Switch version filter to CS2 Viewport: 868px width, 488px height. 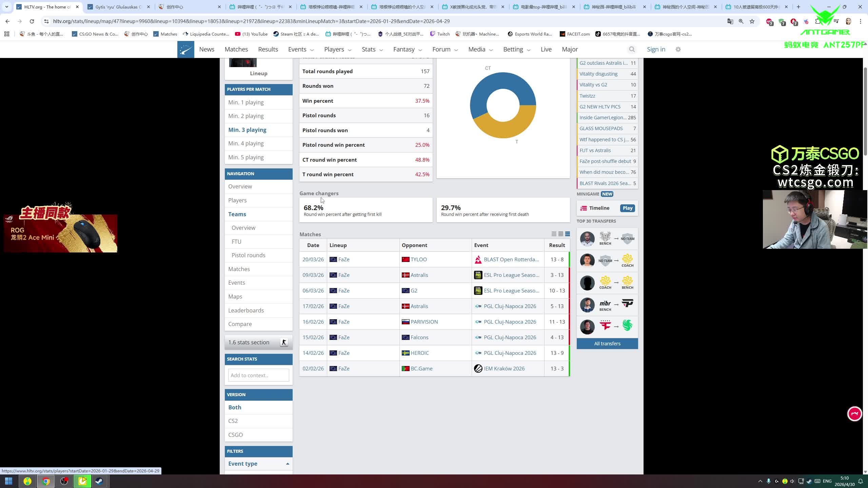(233, 421)
